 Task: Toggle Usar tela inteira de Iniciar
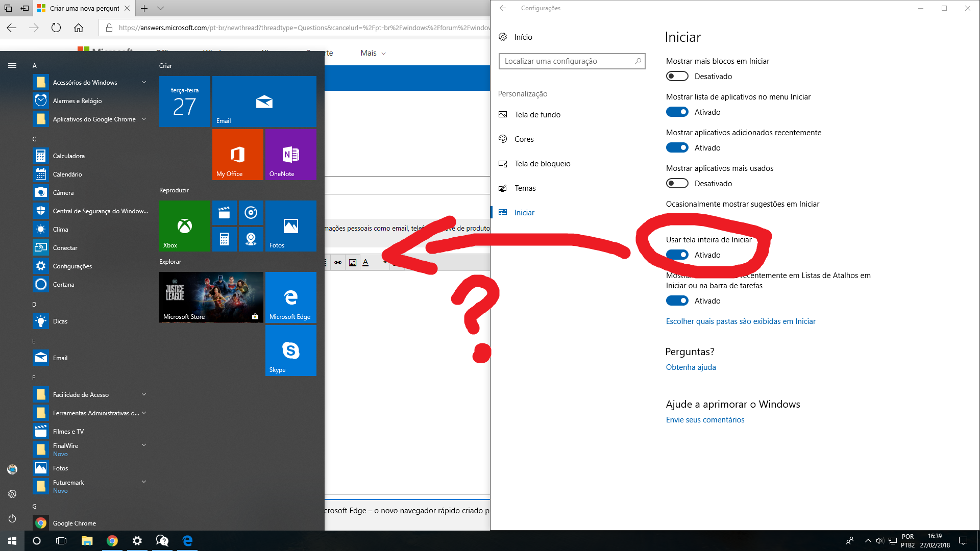[x=677, y=255]
